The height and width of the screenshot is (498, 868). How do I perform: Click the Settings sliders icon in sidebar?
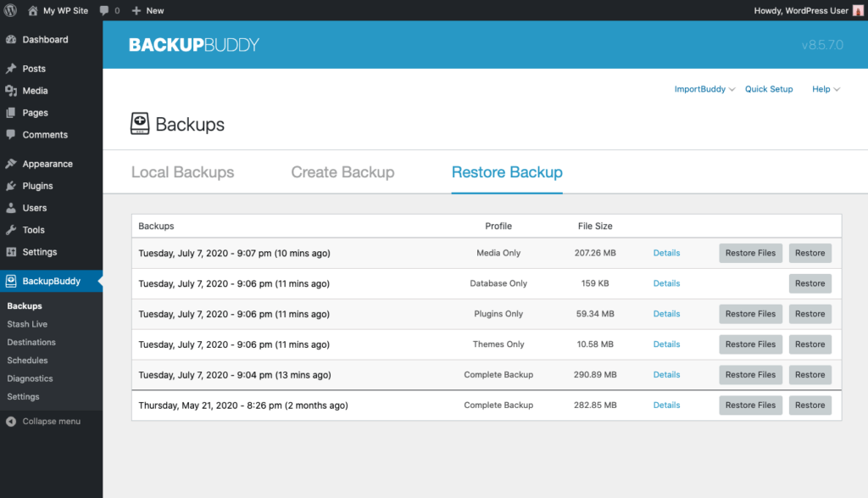[x=11, y=252]
